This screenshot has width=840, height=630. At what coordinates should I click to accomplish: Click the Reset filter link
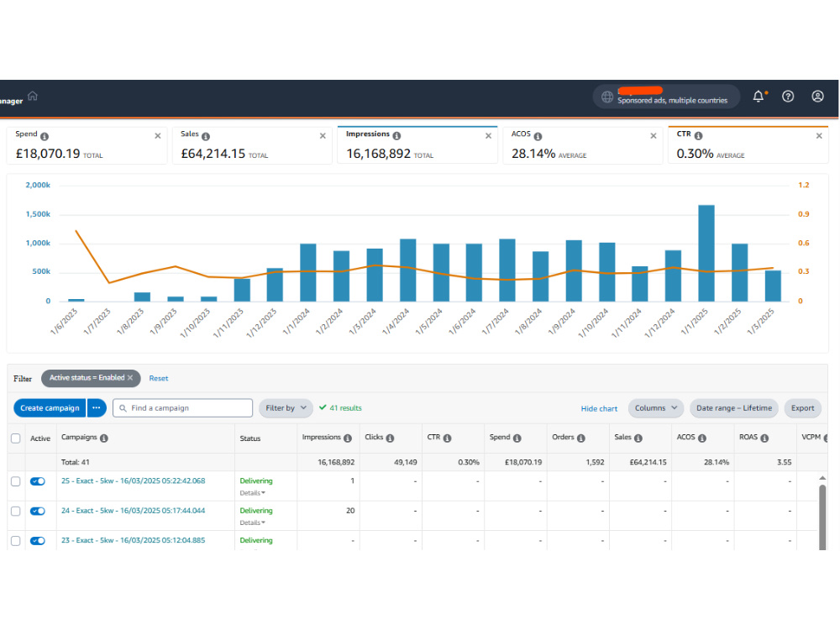coord(159,378)
